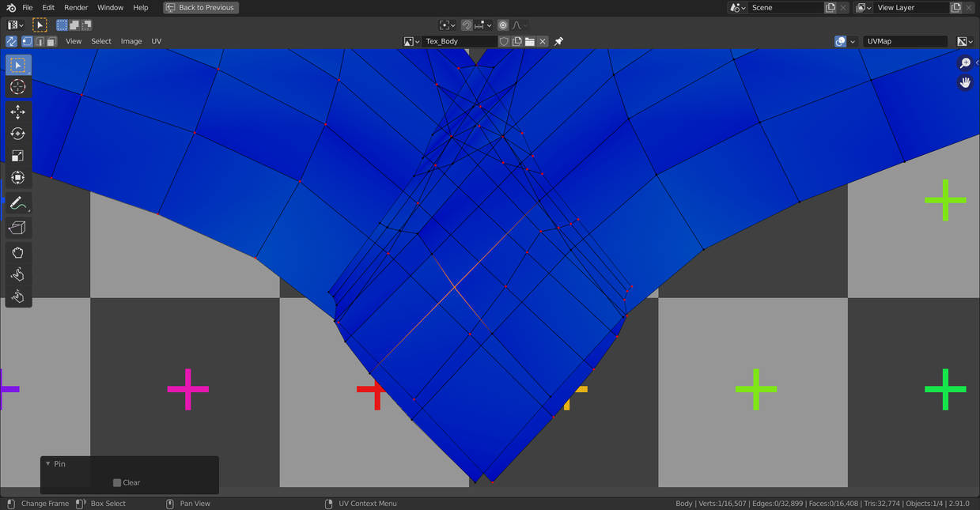Open the File menu
980x510 pixels.
[28, 7]
